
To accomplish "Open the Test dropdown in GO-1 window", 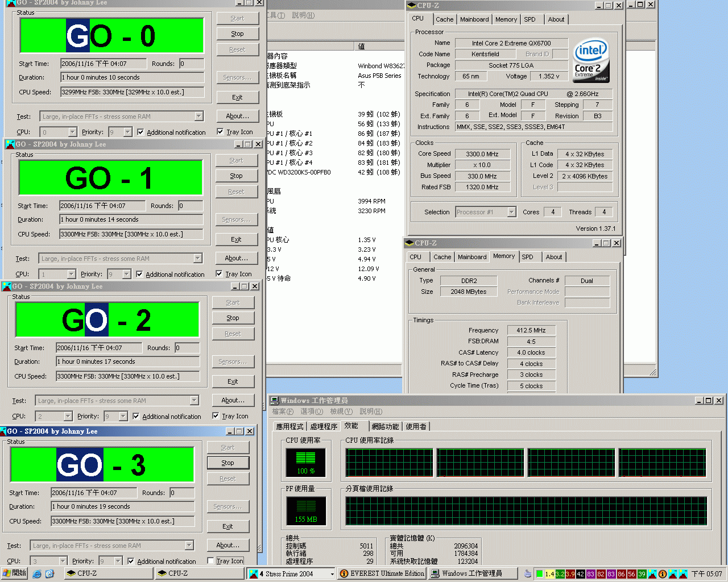I will (x=197, y=259).
